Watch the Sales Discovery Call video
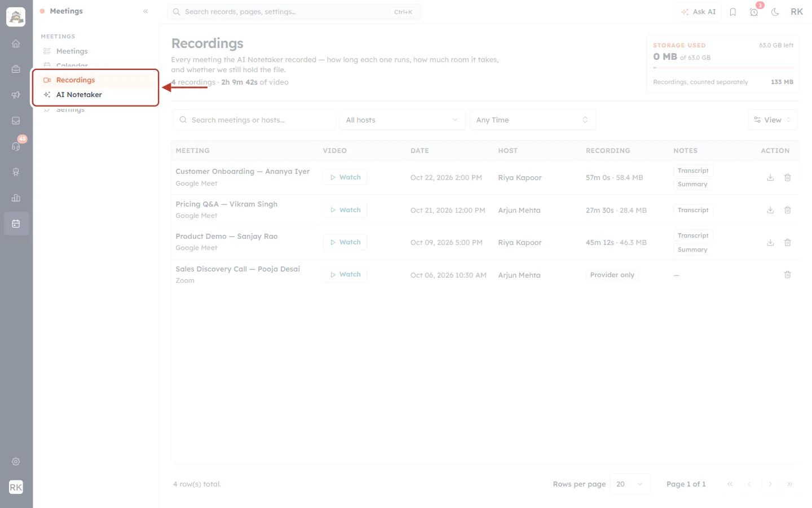Image resolution: width=812 pixels, height=508 pixels. tap(345, 274)
